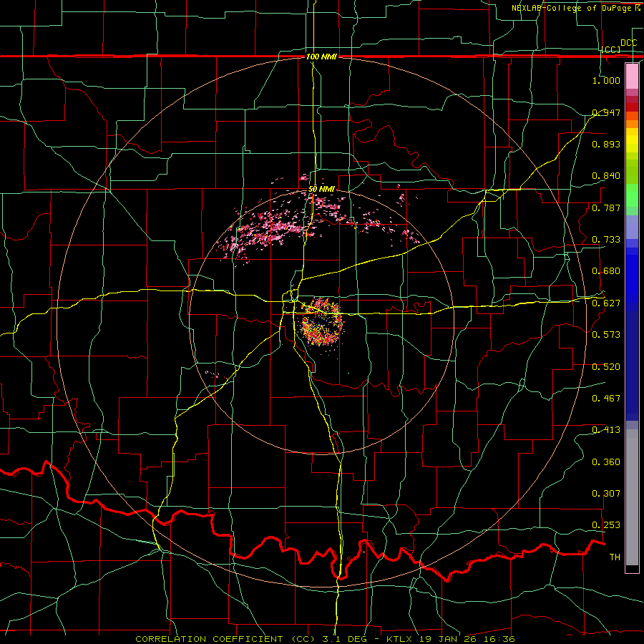The width and height of the screenshot is (644, 644).
Task: Click the DCC label above color scale
Action: (x=628, y=43)
